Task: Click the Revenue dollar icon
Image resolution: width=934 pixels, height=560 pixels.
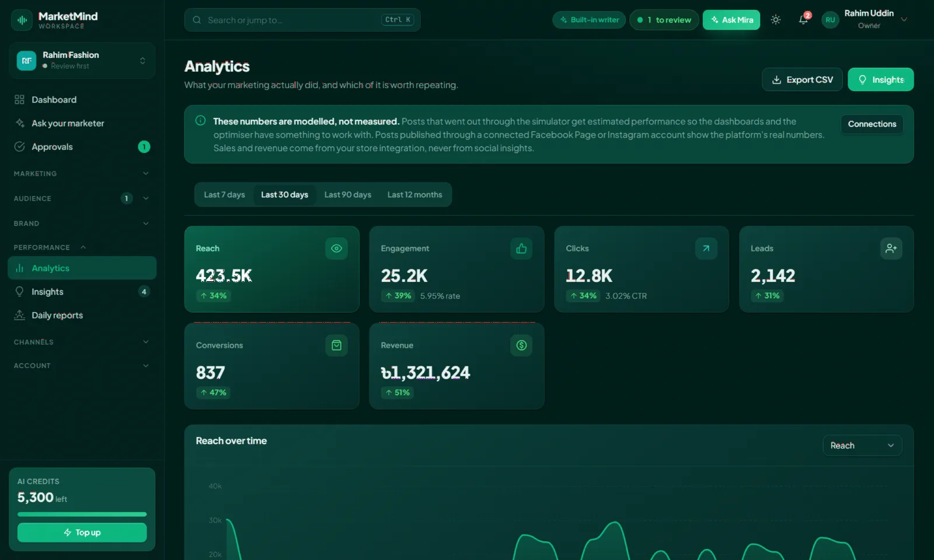Action: click(x=521, y=345)
